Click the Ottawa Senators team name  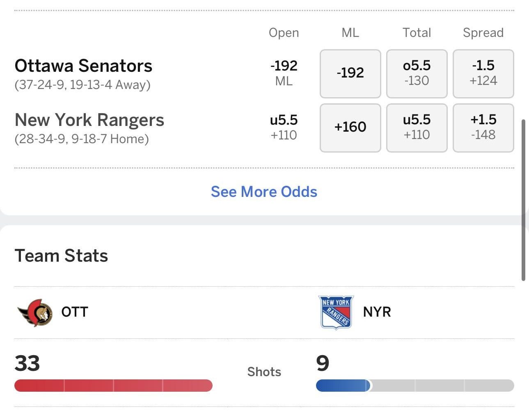click(83, 65)
